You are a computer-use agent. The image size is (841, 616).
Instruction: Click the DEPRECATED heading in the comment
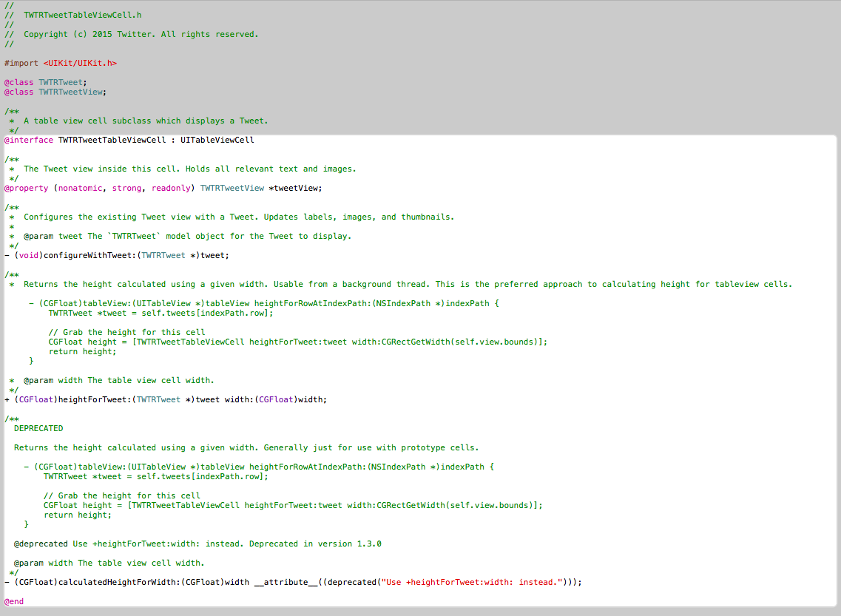(38, 428)
